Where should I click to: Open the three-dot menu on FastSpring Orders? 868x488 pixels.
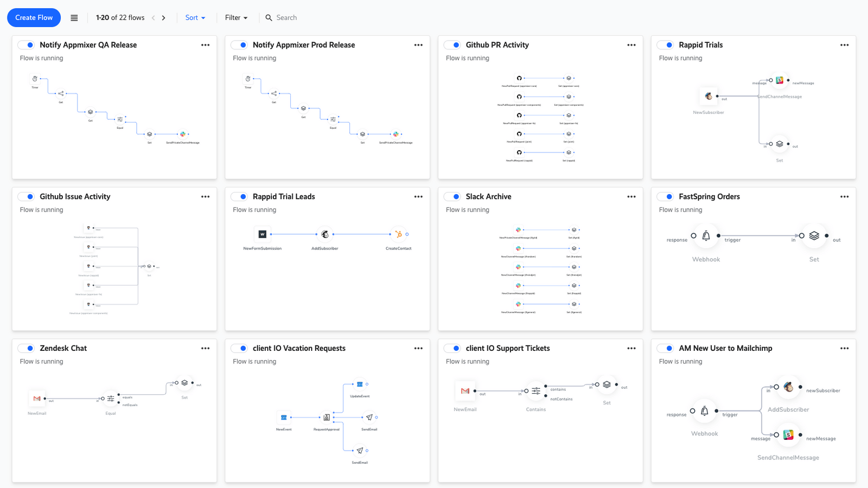click(x=844, y=196)
